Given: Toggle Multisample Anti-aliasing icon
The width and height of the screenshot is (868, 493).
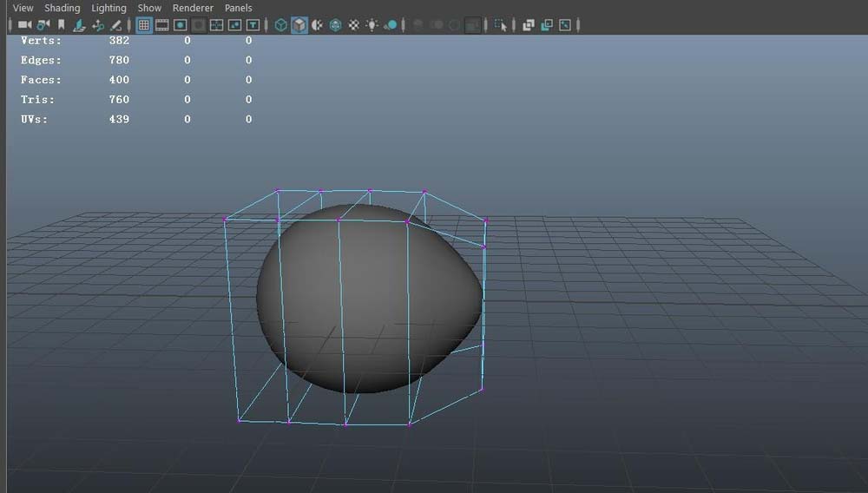Looking at the screenshot, I should (x=455, y=25).
